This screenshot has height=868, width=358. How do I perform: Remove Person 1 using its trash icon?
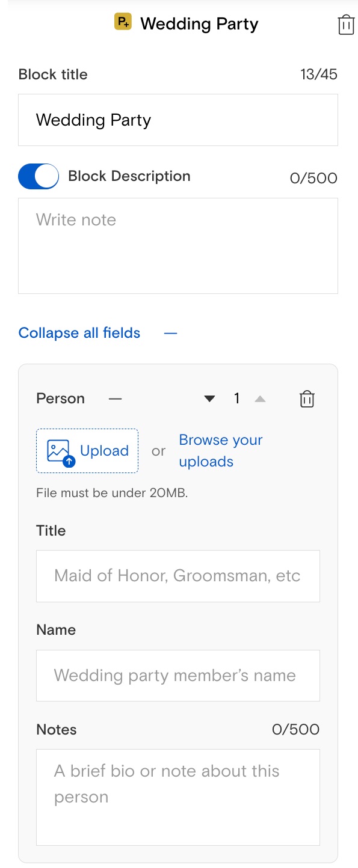307,399
